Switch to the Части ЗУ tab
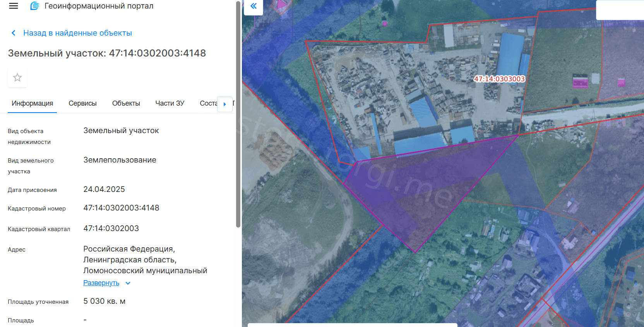644x327 pixels. (170, 103)
